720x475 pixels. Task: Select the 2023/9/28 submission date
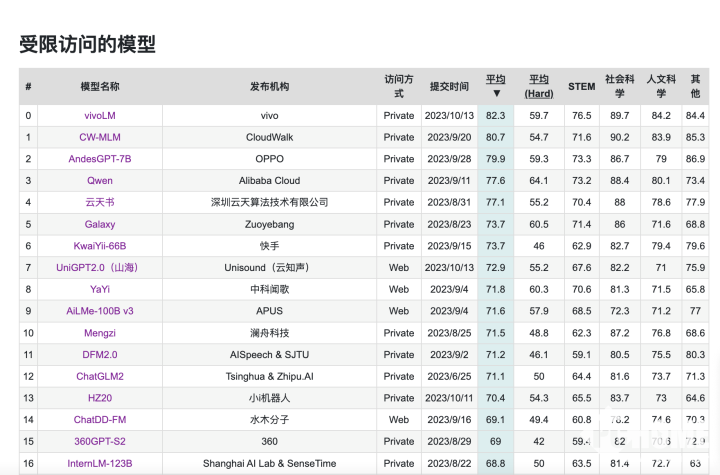(449, 159)
